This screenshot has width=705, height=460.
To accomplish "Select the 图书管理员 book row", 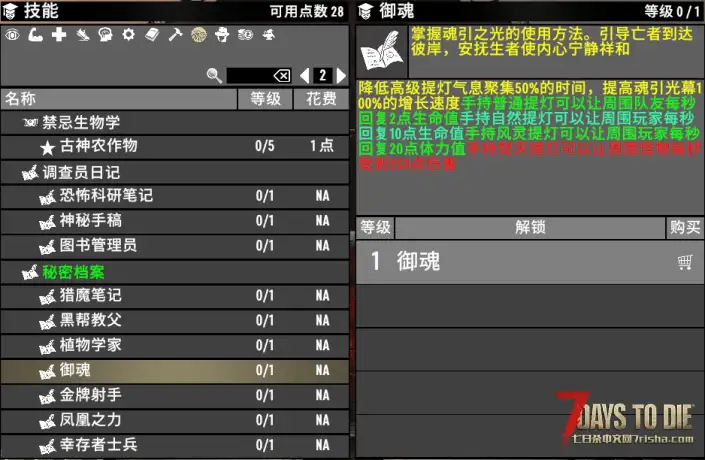I will point(175,246).
